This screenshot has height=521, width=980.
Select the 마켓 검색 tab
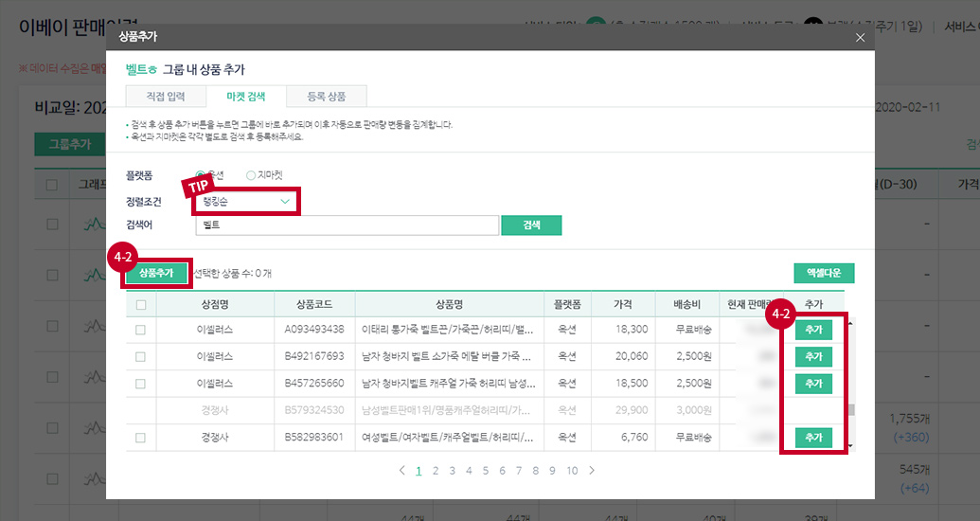(x=245, y=97)
